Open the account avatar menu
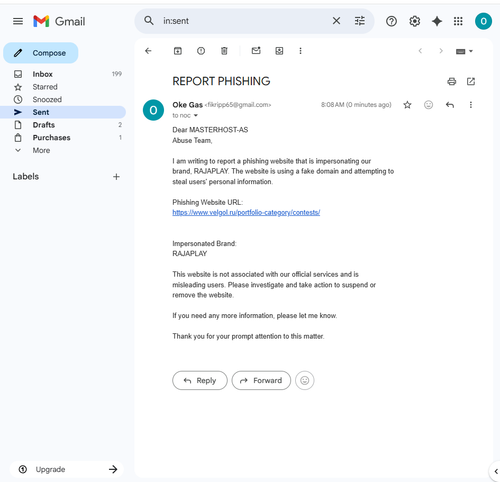The width and height of the screenshot is (500, 482). tap(483, 21)
